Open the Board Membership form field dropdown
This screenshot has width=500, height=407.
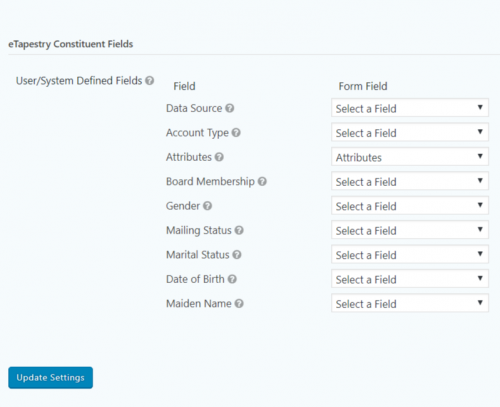410,181
